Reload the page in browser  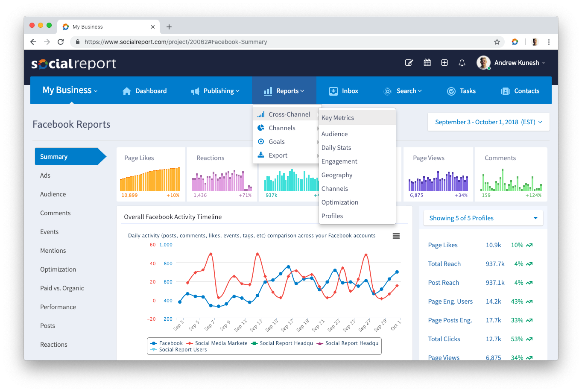pos(61,42)
